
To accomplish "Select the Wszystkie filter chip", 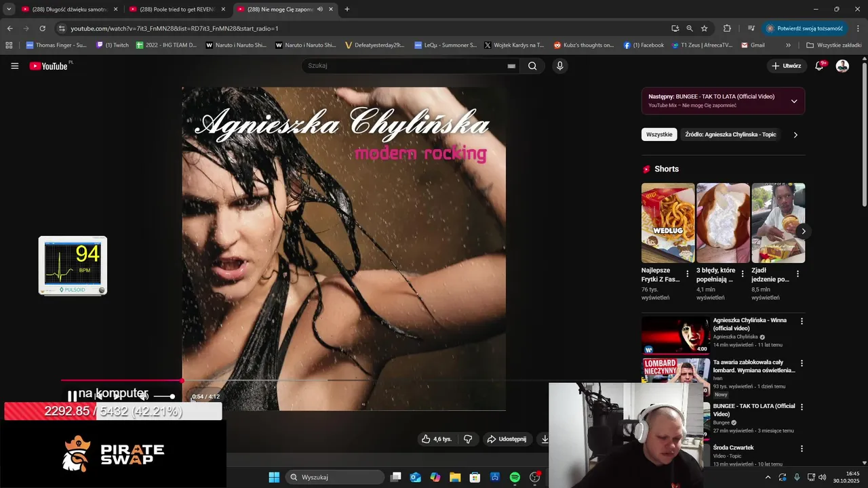I will tap(659, 134).
